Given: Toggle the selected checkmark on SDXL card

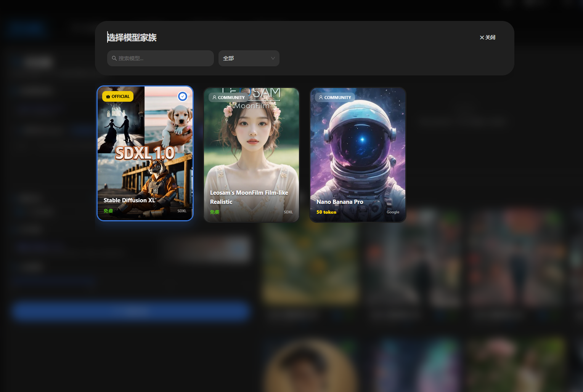Looking at the screenshot, I should click(183, 96).
